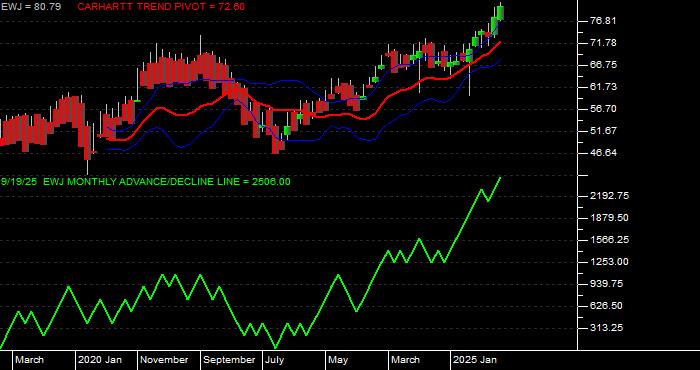Click the 71.78 price axis value

pos(603,43)
